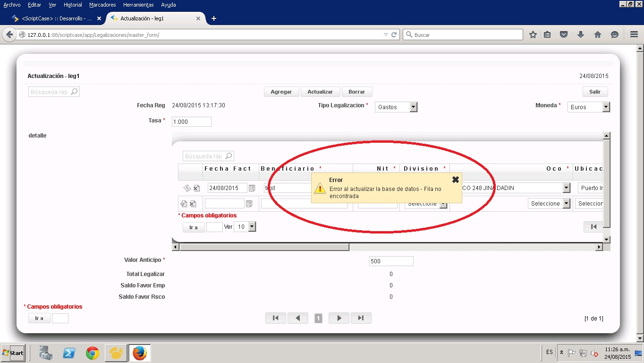The image size is (644, 363).
Task: Click the Fecha Fact field with 24/08/2015
Action: (227, 188)
